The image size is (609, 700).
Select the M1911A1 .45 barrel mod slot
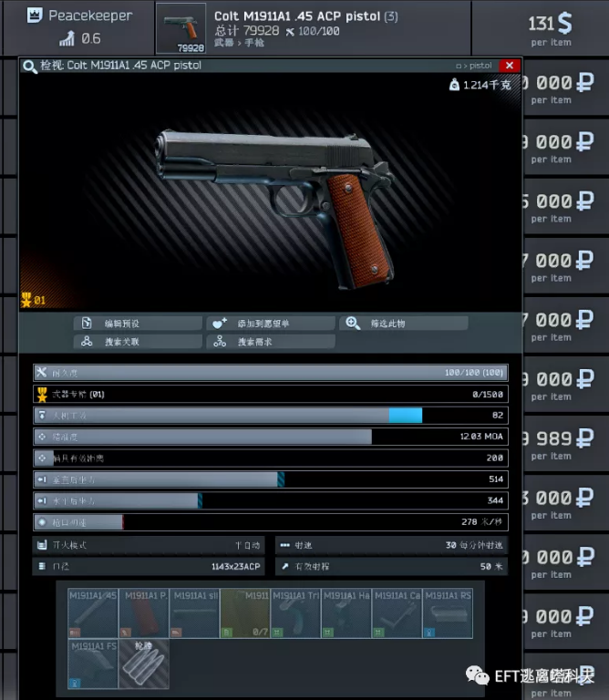point(93,613)
